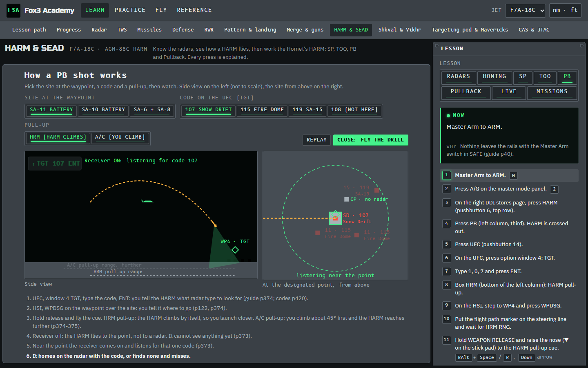This screenshot has width=588, height=368.
Task: Open the F/A-18C jet dropdown
Action: pyautogui.click(x=526, y=10)
